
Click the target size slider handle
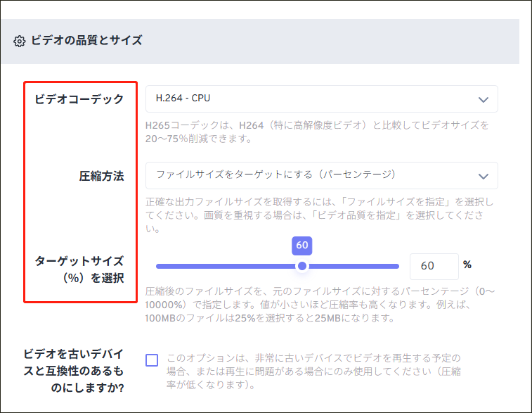click(302, 266)
